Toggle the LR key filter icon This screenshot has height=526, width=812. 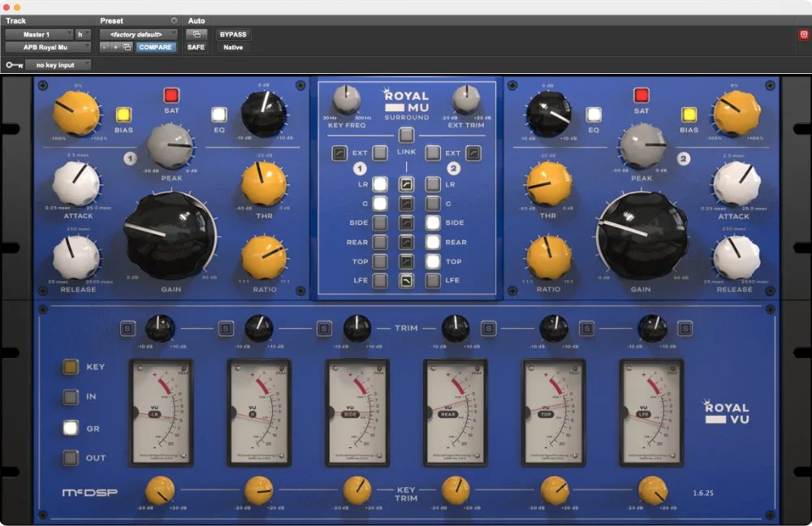(406, 183)
